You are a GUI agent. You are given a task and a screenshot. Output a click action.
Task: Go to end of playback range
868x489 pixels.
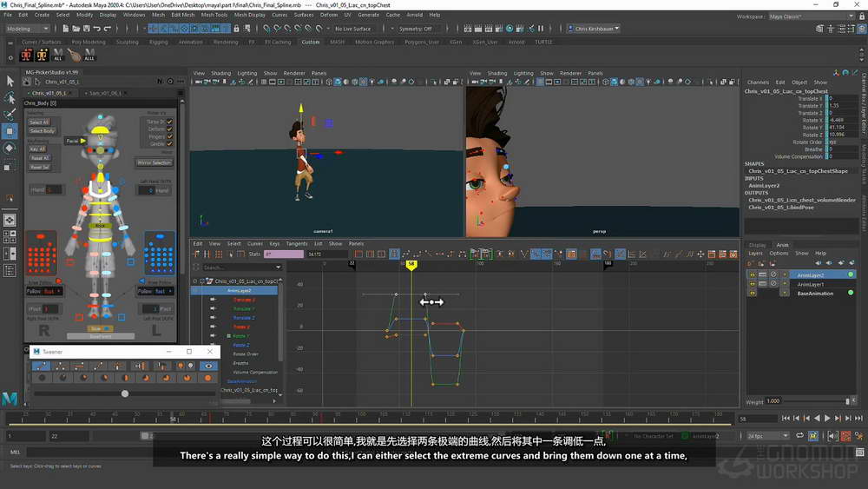point(858,419)
